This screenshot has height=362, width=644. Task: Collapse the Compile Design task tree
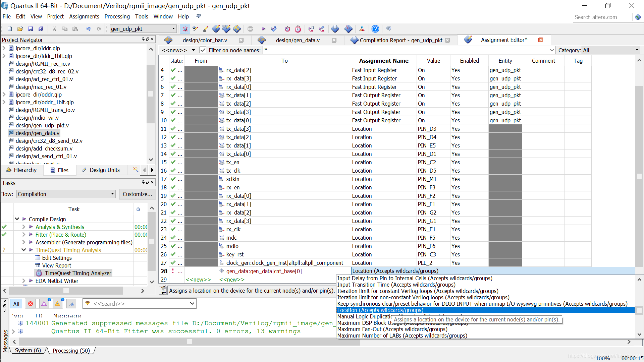[17, 219]
